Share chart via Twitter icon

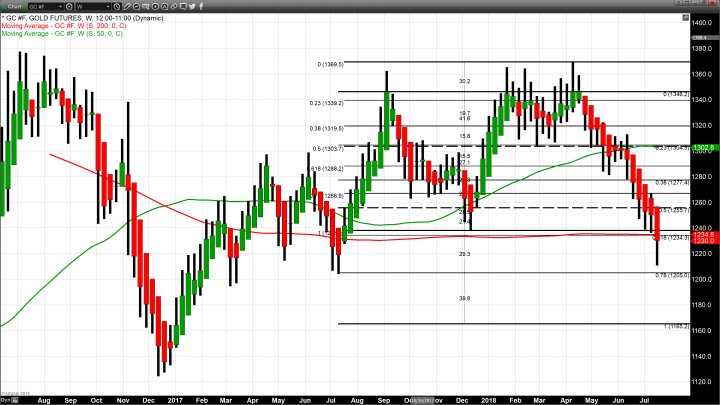[x=192, y=7]
